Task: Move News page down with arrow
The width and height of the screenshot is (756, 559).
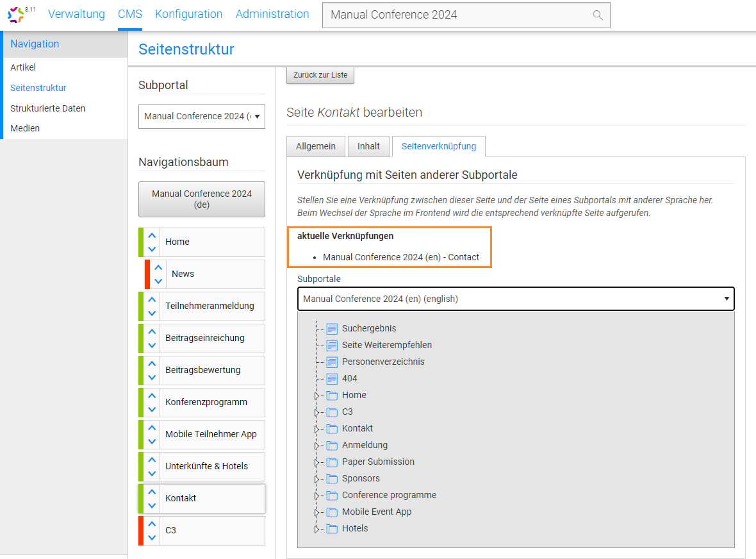Action: (x=158, y=281)
